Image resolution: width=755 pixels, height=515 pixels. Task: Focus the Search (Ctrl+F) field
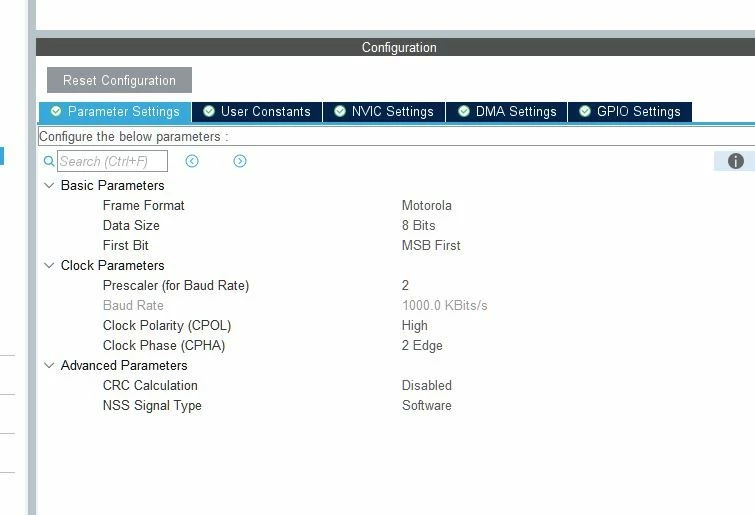[x=113, y=161]
